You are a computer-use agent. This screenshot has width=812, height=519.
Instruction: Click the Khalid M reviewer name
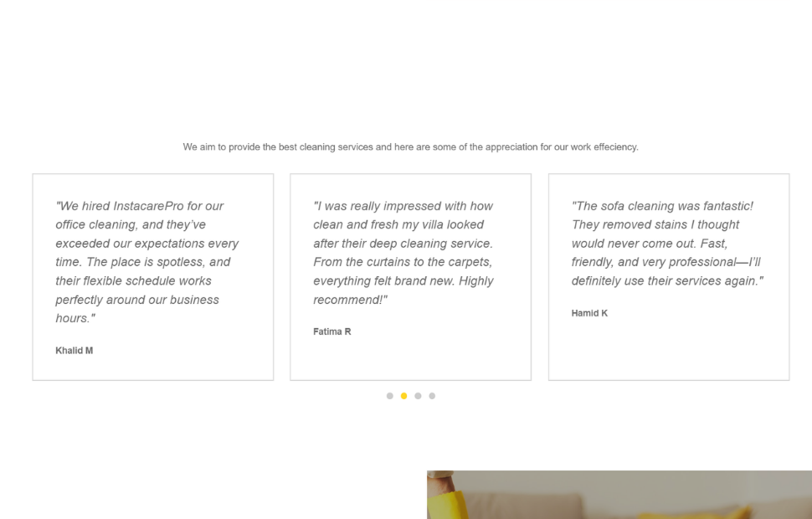point(75,351)
